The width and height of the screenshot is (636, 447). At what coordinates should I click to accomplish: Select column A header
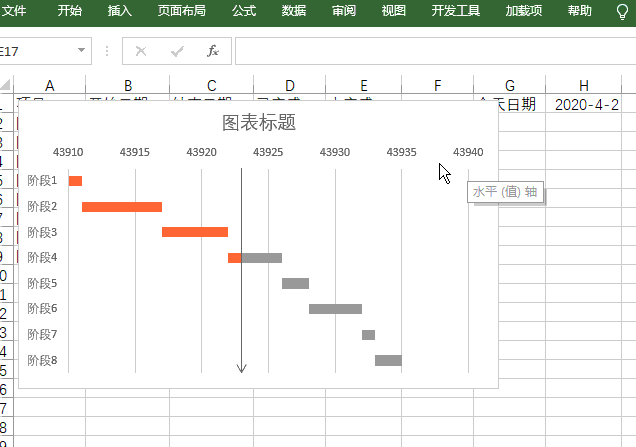pos(49,85)
